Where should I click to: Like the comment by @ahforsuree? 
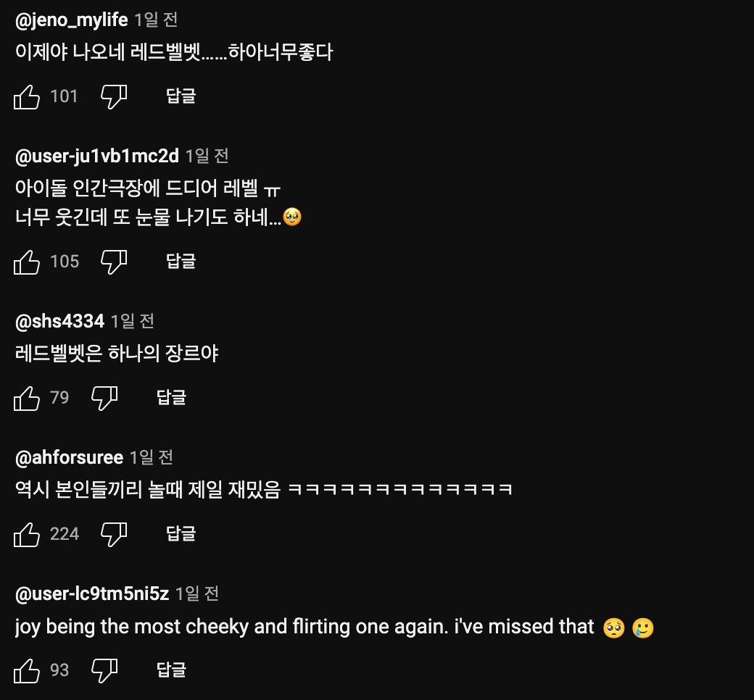coord(27,534)
